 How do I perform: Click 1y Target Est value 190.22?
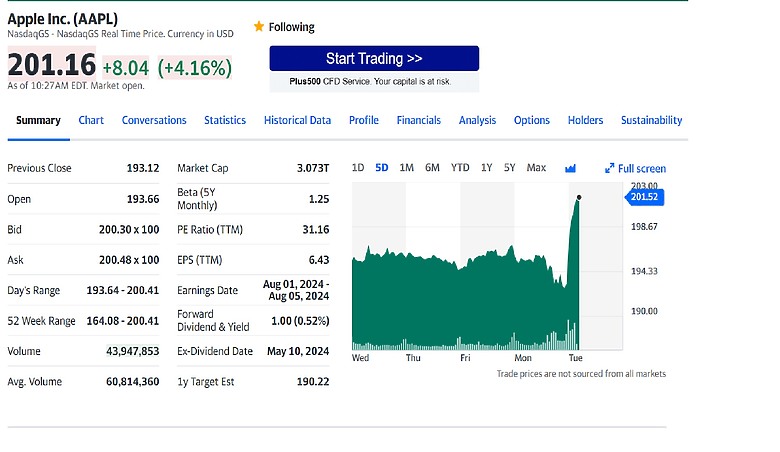point(313,381)
